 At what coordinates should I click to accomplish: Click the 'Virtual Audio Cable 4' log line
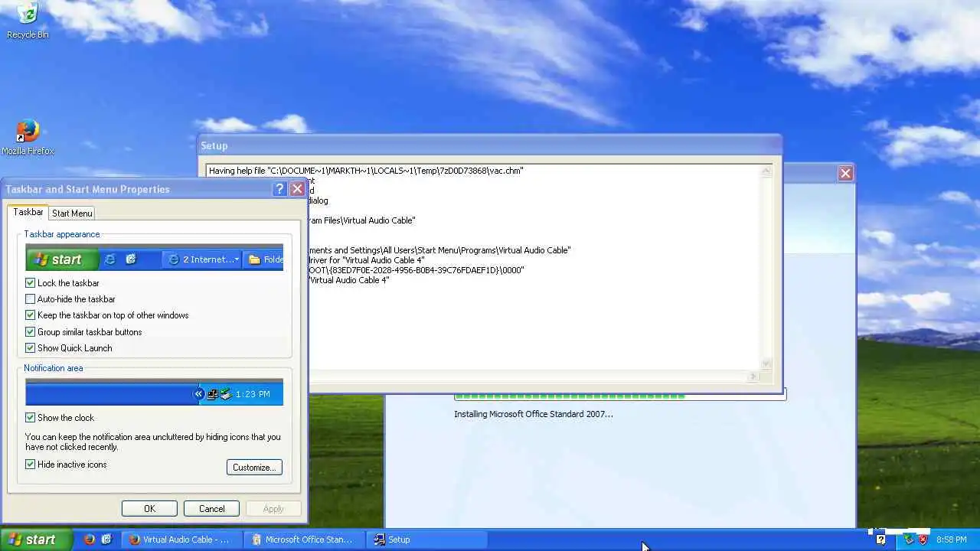349,280
